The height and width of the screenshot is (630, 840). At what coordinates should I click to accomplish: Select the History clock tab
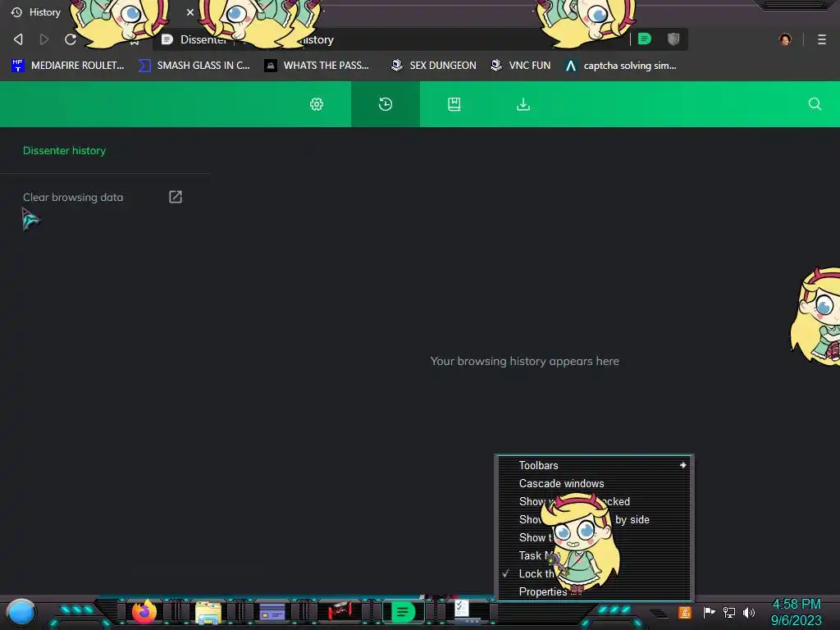[386, 104]
